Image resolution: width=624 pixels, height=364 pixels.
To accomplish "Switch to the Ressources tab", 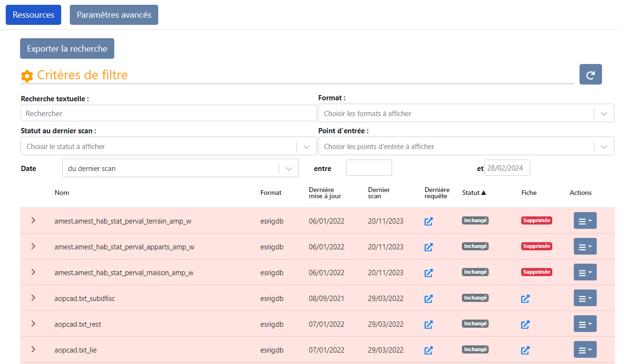I will pyautogui.click(x=33, y=15).
